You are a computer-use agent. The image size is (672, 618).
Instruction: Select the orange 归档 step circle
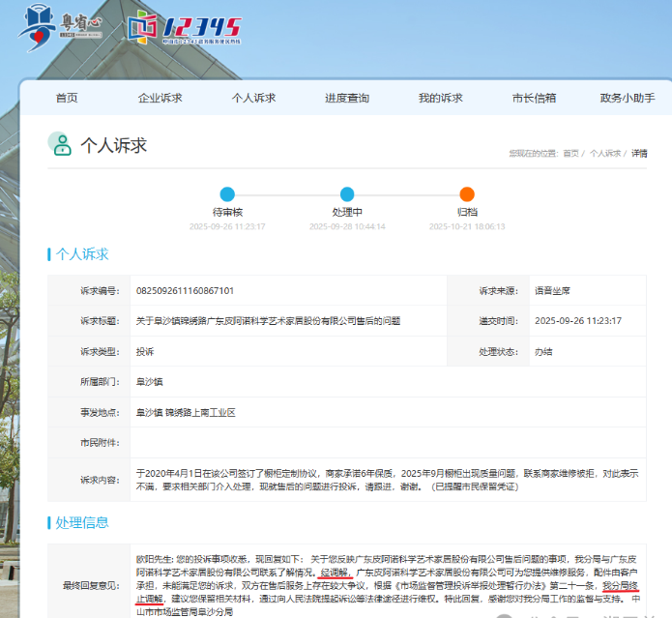pyautogui.click(x=467, y=193)
